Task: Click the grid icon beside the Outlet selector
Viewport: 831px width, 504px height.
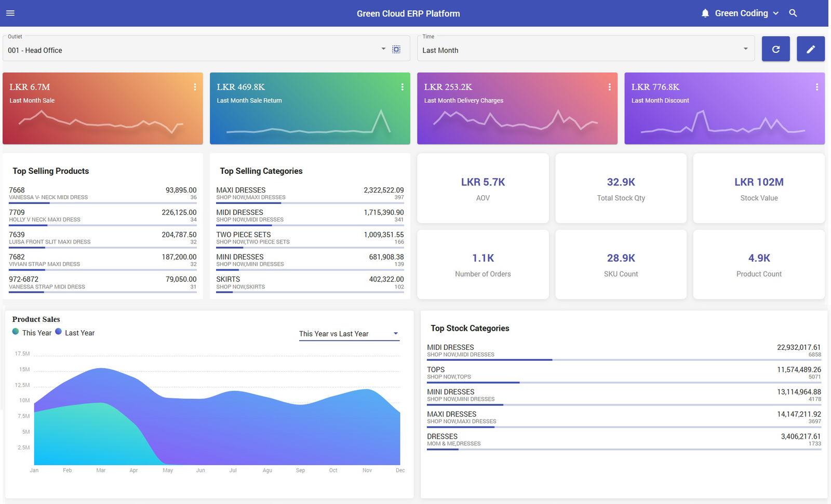Action: tap(396, 49)
